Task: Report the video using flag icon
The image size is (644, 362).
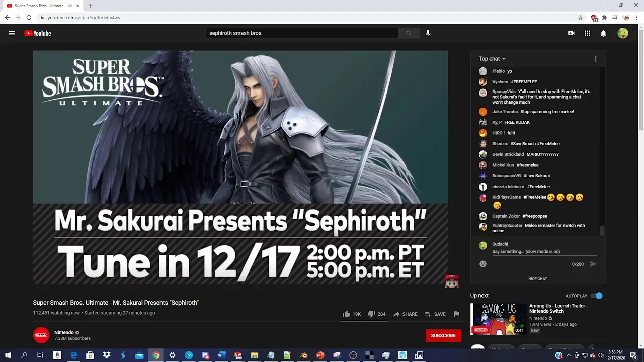Action: point(456,314)
